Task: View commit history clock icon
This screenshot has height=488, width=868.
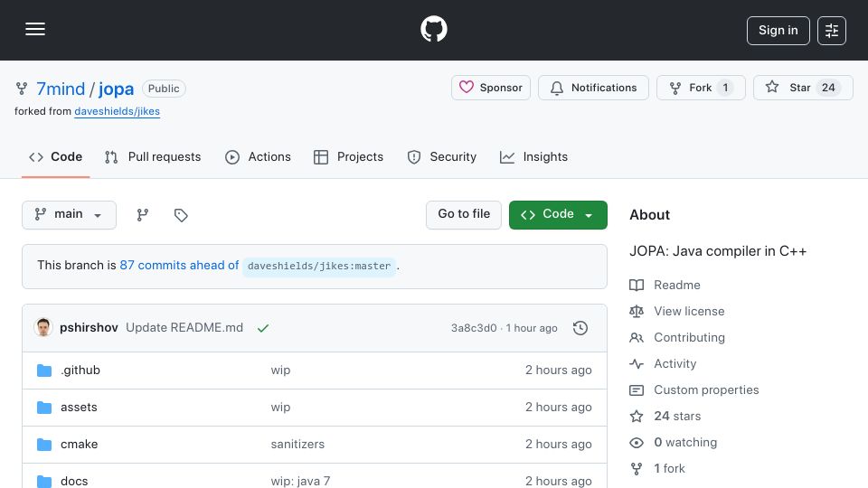Action: coord(580,328)
